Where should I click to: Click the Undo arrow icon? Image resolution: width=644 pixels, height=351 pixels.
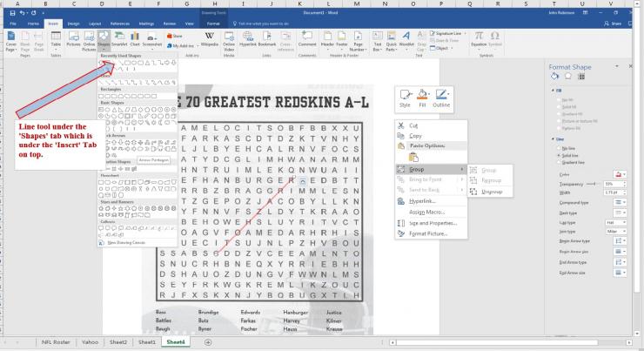[x=23, y=13]
